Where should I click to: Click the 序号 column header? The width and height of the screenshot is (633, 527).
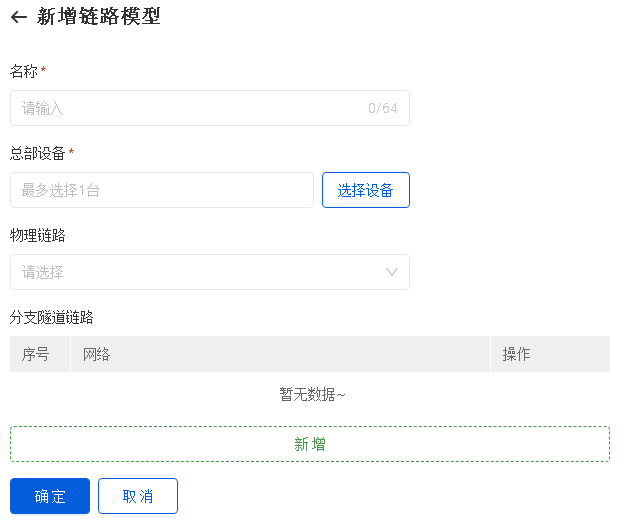[x=36, y=354]
